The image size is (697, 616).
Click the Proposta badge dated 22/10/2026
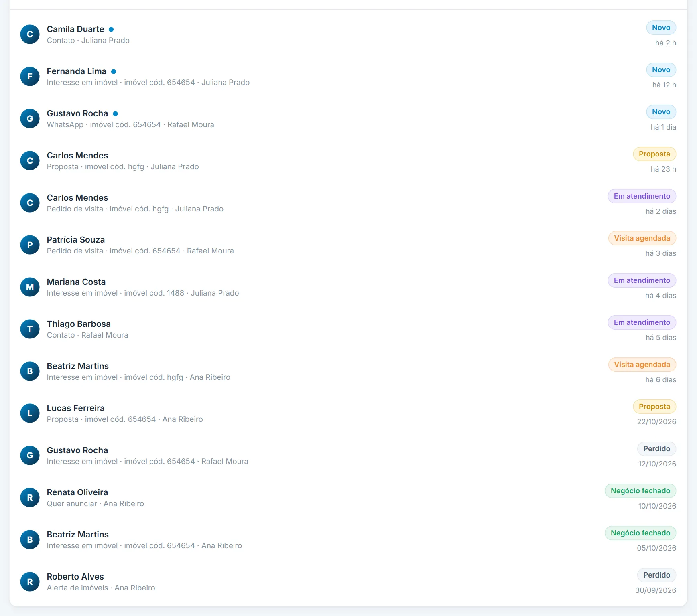pyautogui.click(x=654, y=407)
